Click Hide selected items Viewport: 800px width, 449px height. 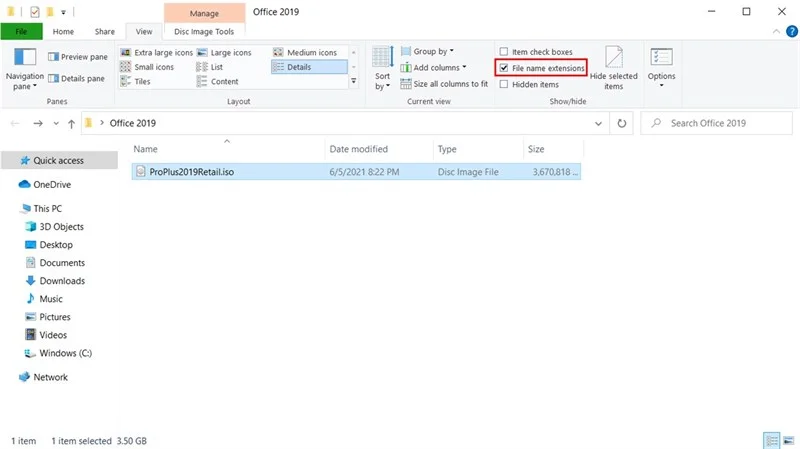(x=613, y=68)
